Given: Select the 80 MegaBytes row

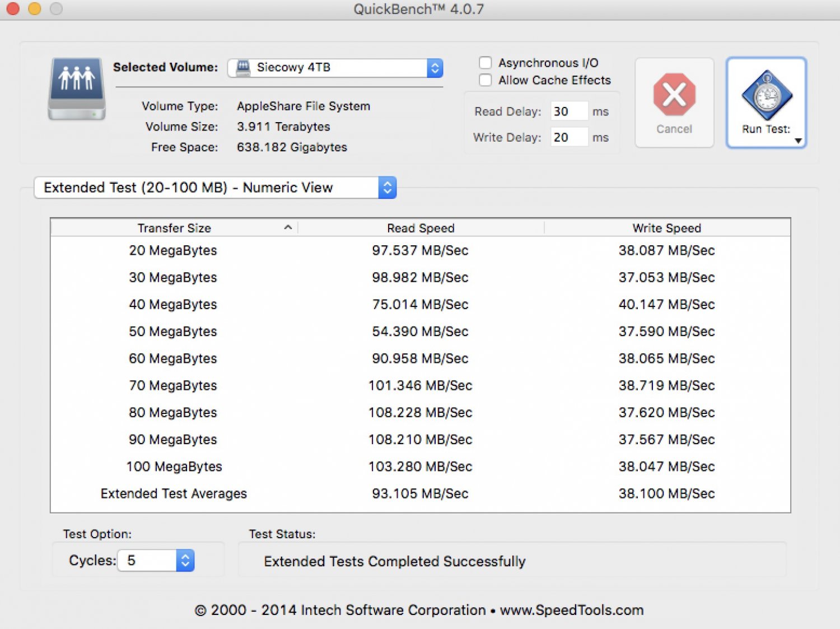Looking at the screenshot, I should point(421,412).
